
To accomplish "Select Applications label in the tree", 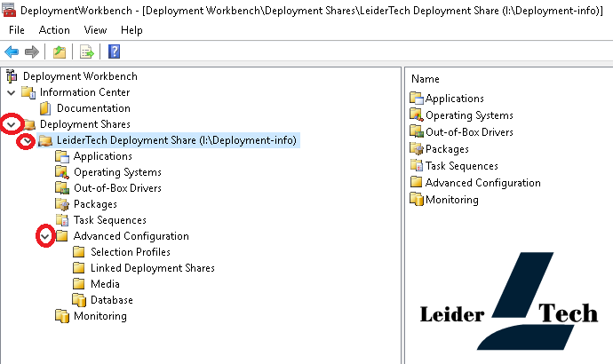I will click(103, 156).
